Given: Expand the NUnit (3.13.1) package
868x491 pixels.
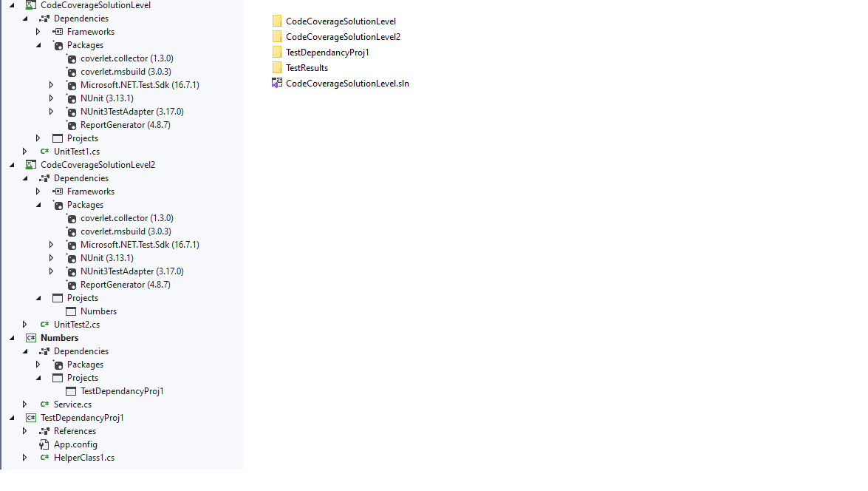Looking at the screenshot, I should 52,98.
